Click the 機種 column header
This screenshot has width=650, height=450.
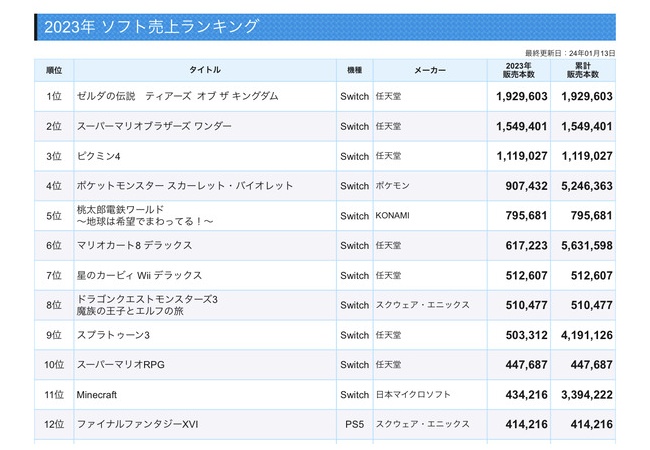354,70
